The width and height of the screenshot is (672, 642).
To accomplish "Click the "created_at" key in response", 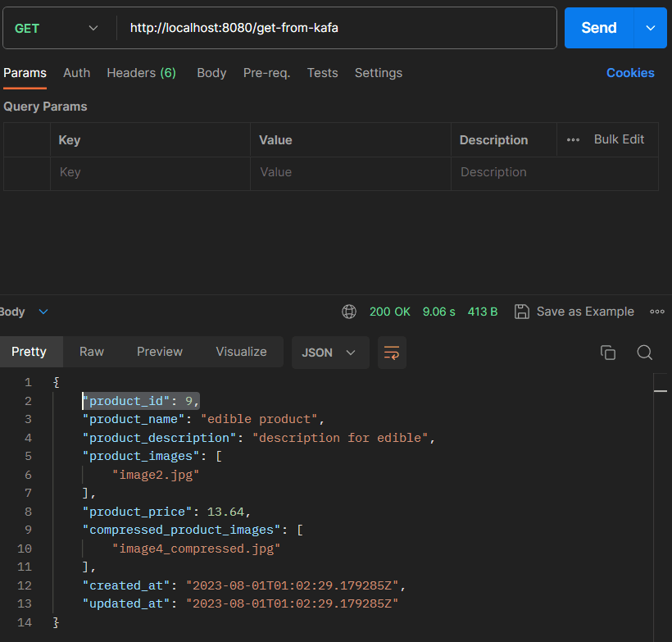I will click(x=126, y=585).
